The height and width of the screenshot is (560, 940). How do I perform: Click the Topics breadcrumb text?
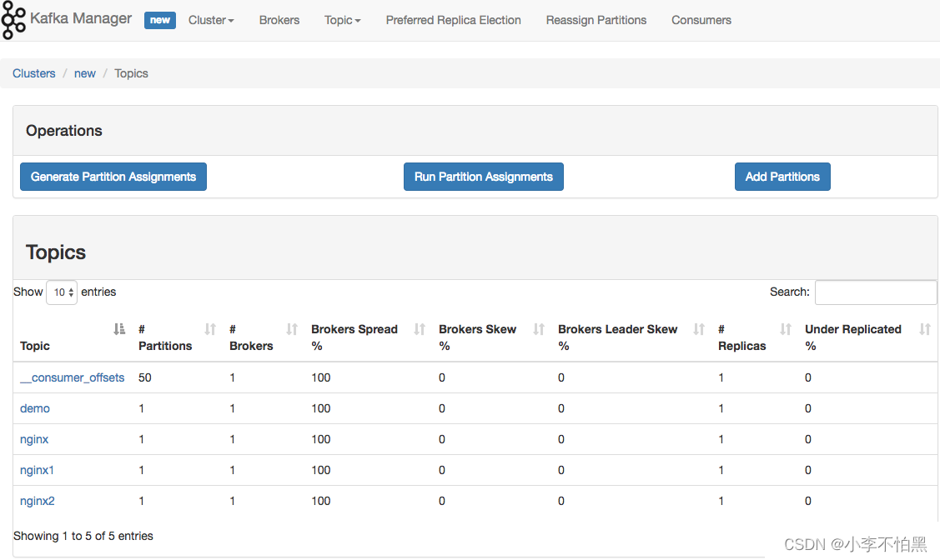pos(131,73)
